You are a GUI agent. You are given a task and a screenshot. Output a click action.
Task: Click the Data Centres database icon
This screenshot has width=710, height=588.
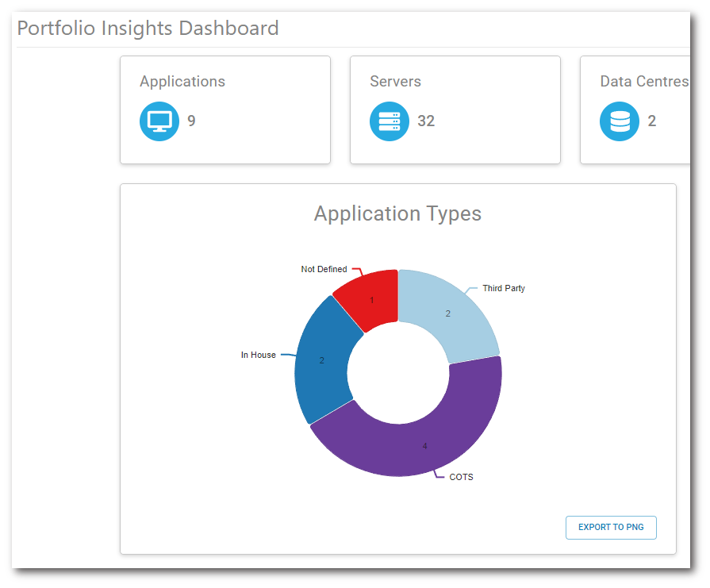(x=620, y=121)
